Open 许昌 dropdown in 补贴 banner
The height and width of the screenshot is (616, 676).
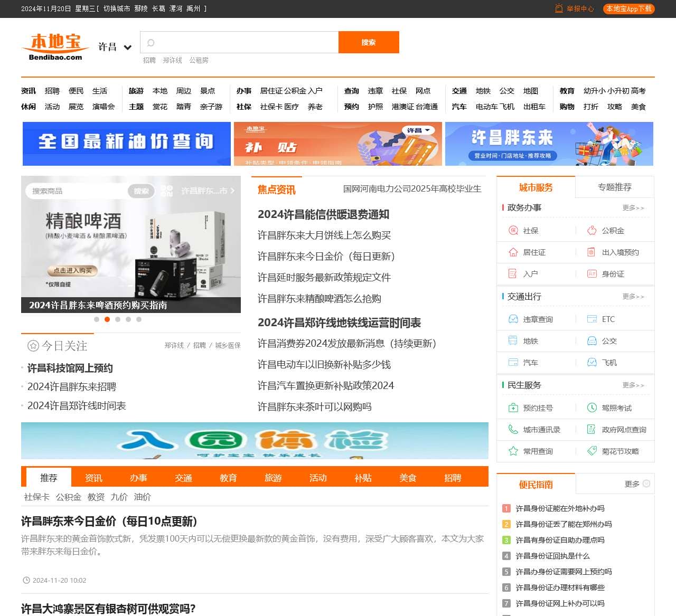tap(418, 130)
